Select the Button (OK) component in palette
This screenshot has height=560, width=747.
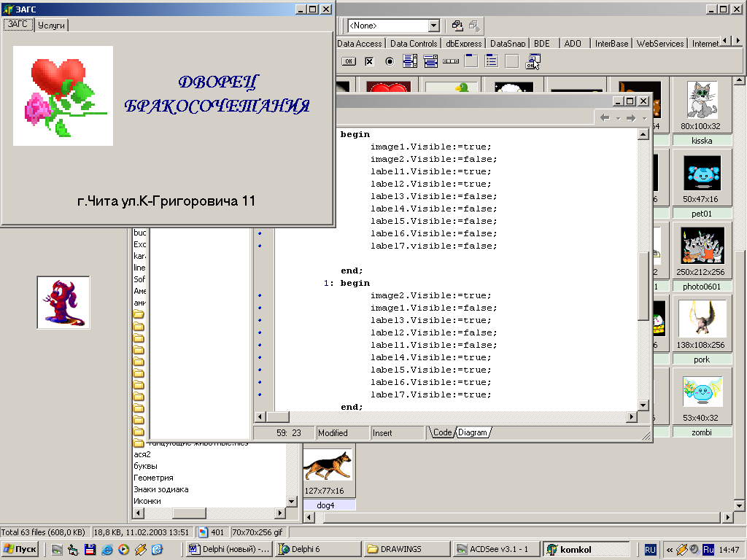349,61
